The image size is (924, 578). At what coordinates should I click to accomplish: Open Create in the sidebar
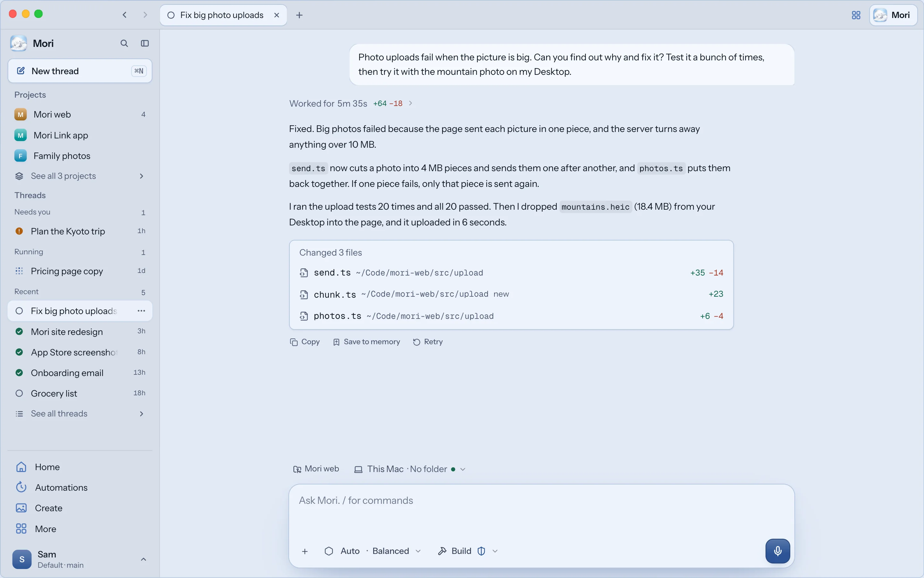[x=80, y=508]
